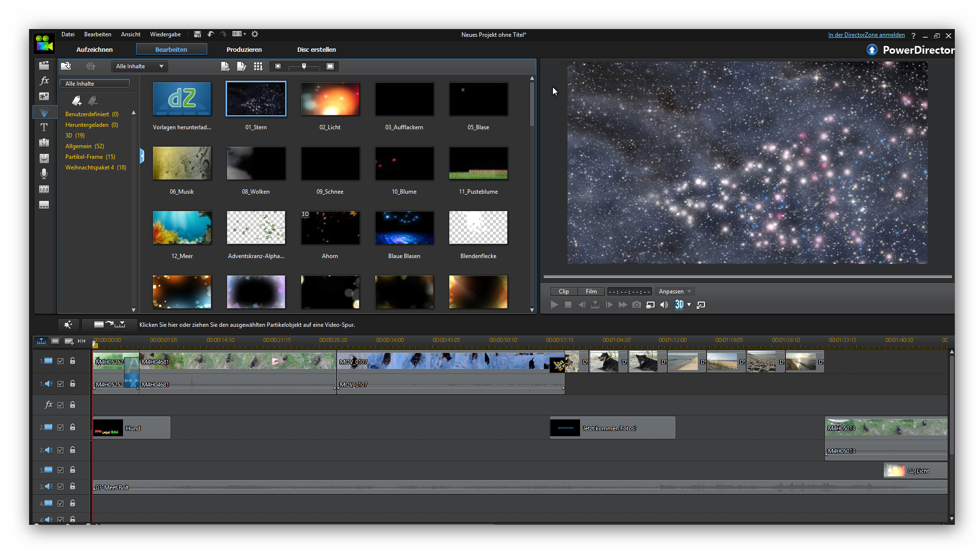
Task: Lock video track 1
Action: click(x=73, y=361)
